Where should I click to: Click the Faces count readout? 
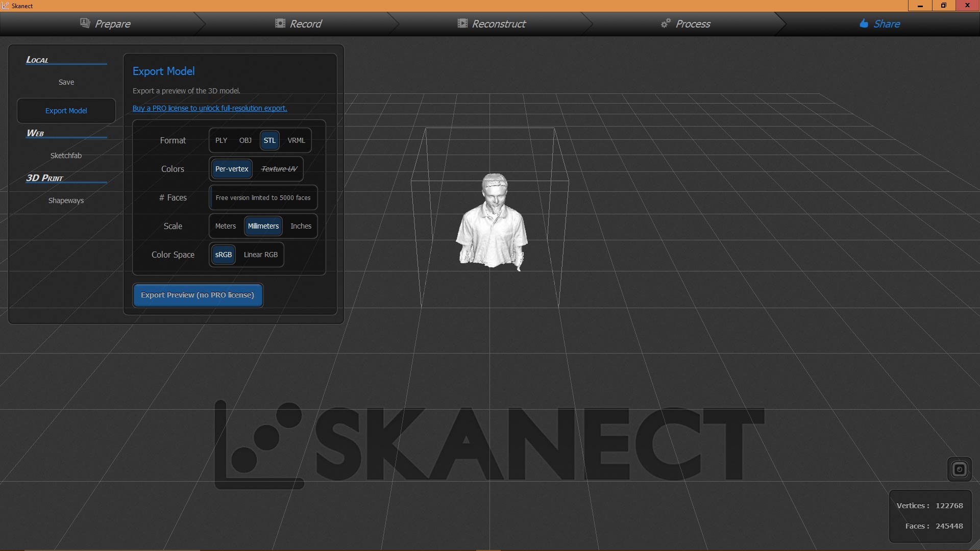(934, 526)
